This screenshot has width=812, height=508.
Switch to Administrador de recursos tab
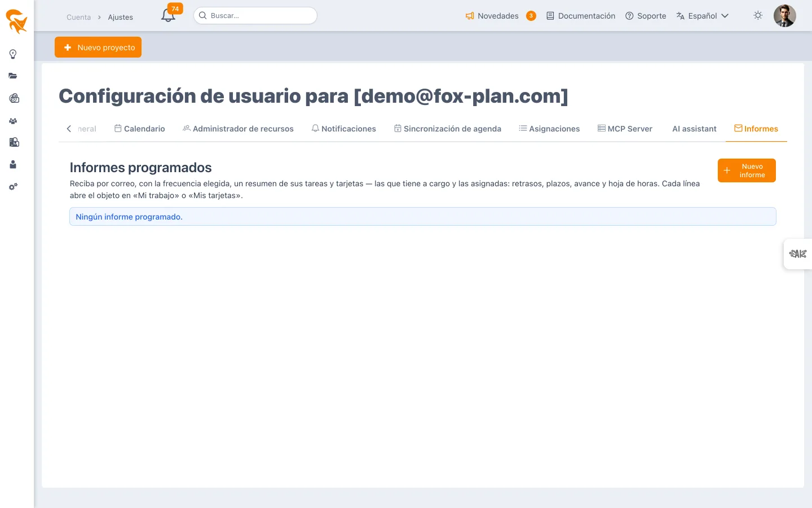tap(238, 129)
